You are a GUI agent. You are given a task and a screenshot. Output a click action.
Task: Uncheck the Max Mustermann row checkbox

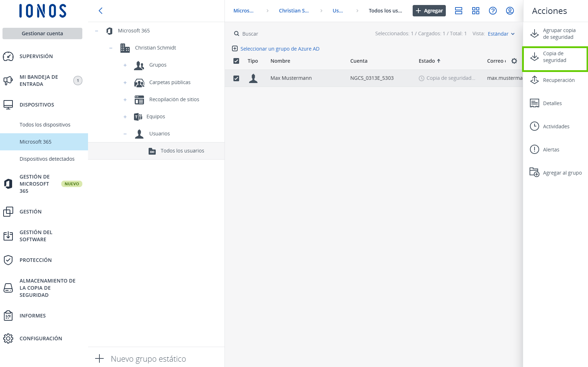coord(236,78)
